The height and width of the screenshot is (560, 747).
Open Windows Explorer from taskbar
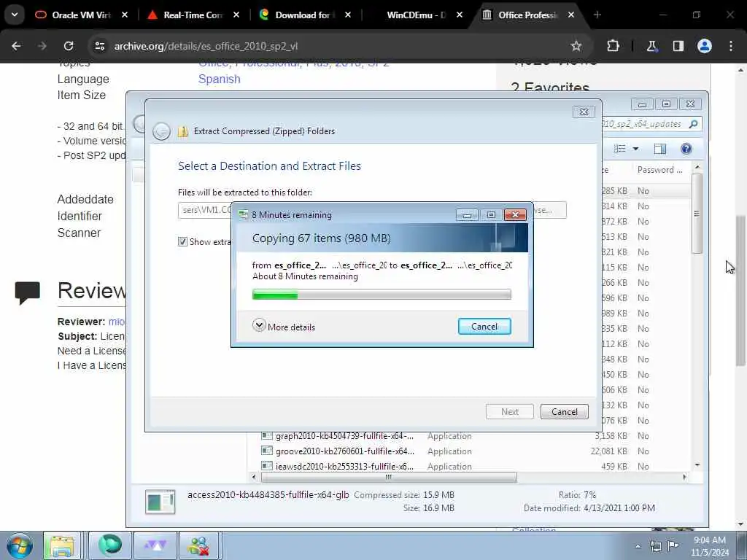62,545
